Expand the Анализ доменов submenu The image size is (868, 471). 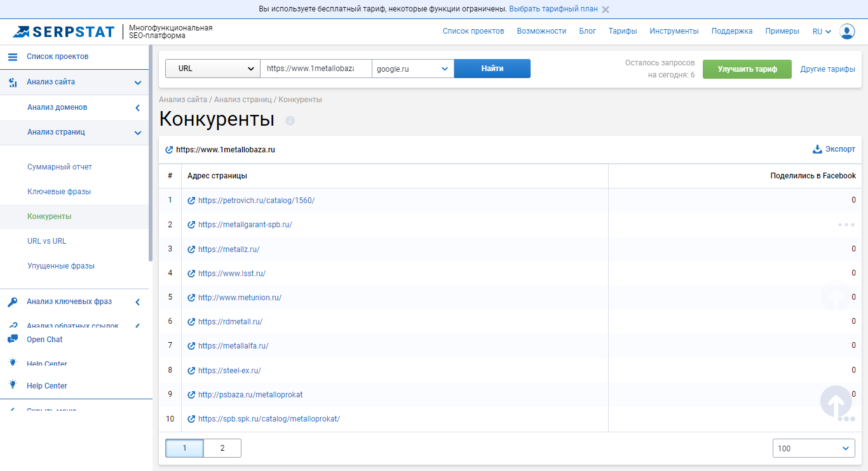click(x=138, y=108)
